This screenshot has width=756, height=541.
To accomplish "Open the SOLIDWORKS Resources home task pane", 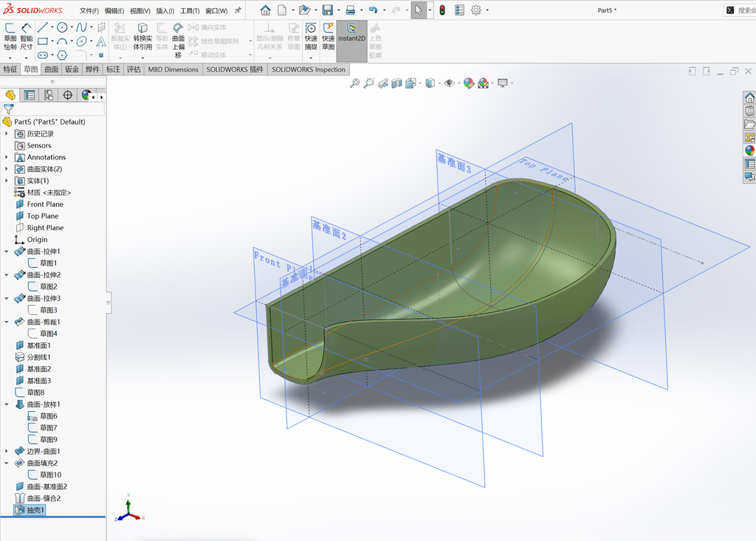I will point(750,98).
